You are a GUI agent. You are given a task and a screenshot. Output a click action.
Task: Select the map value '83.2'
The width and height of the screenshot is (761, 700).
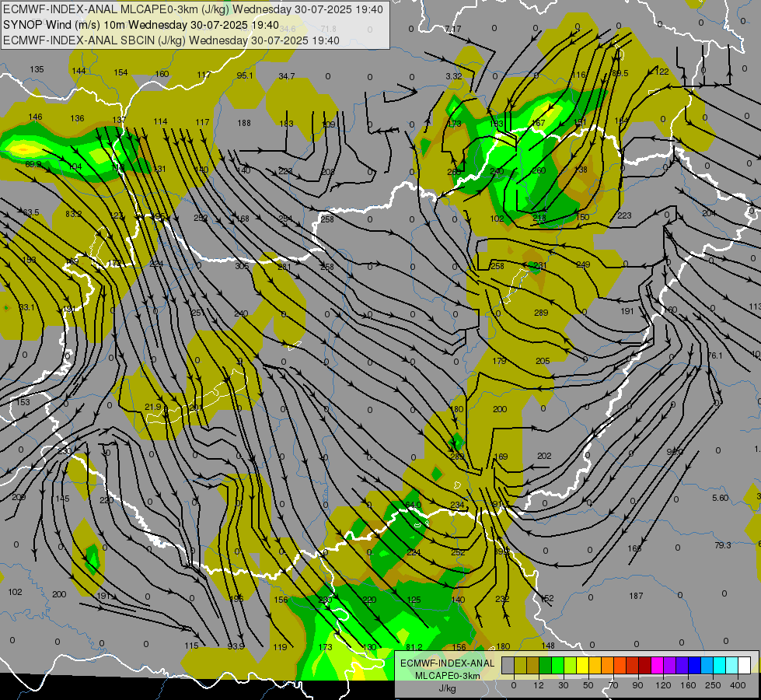click(73, 214)
